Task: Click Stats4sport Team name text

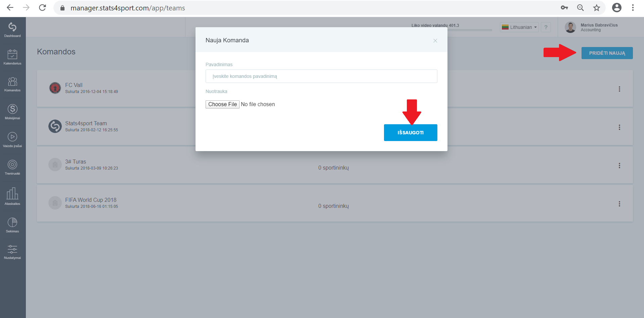Action: click(86, 123)
